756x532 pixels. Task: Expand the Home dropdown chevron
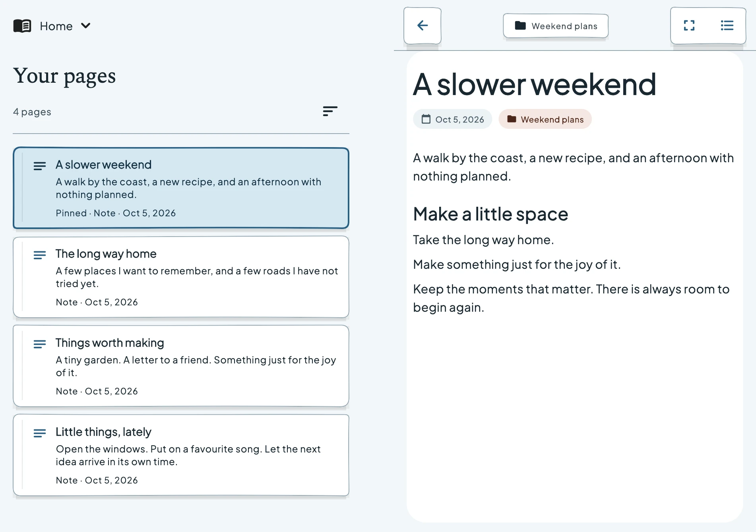coord(85,26)
